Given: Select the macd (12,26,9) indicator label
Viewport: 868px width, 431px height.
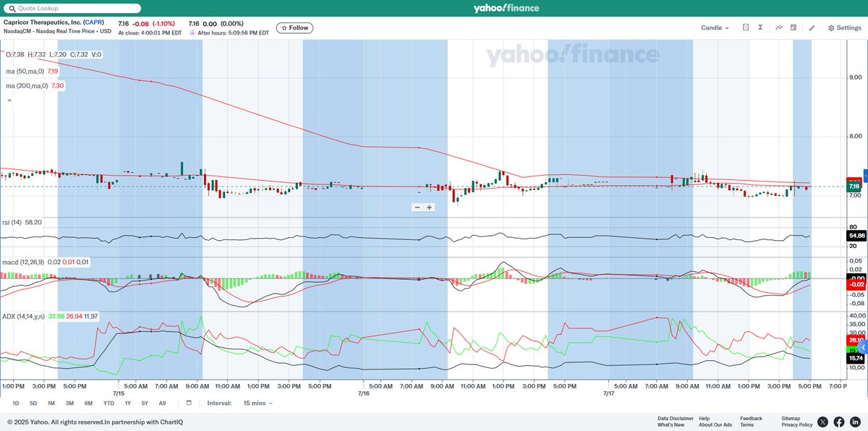Looking at the screenshot, I should (24, 262).
